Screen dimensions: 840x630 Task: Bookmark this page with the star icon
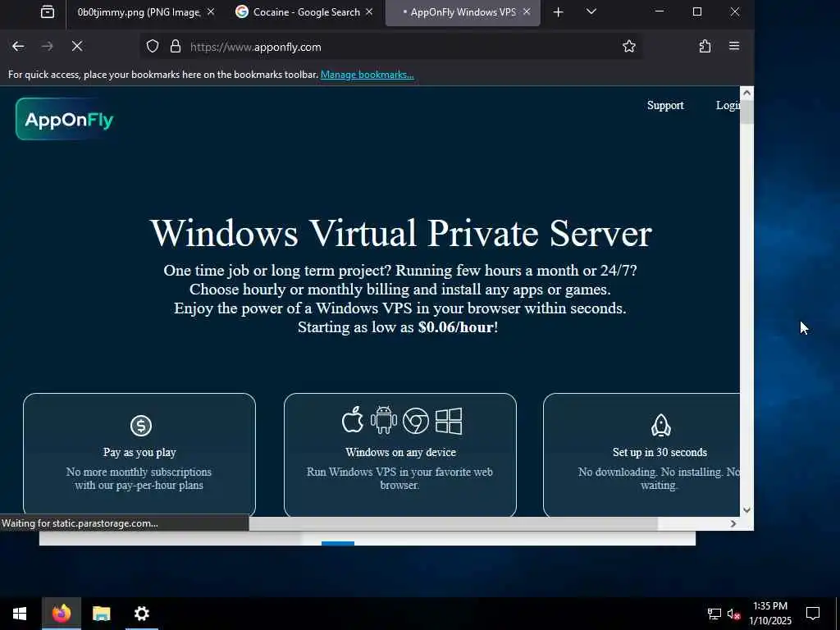(x=629, y=47)
